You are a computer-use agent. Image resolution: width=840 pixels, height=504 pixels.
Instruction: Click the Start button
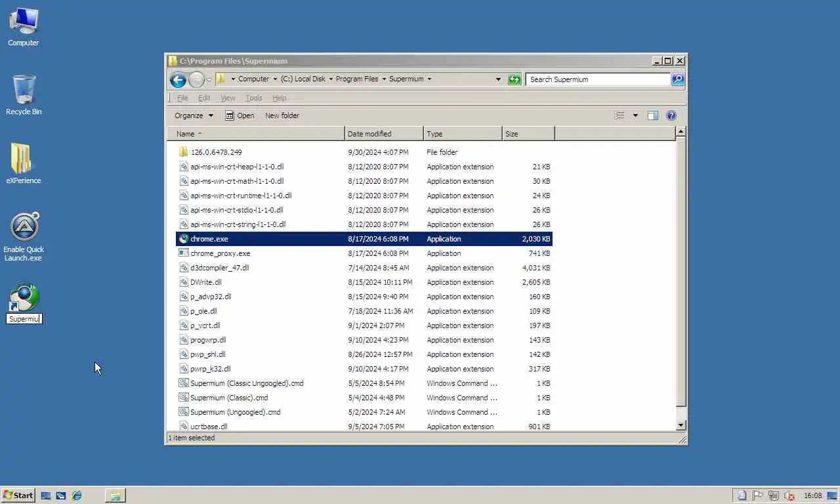[18, 495]
